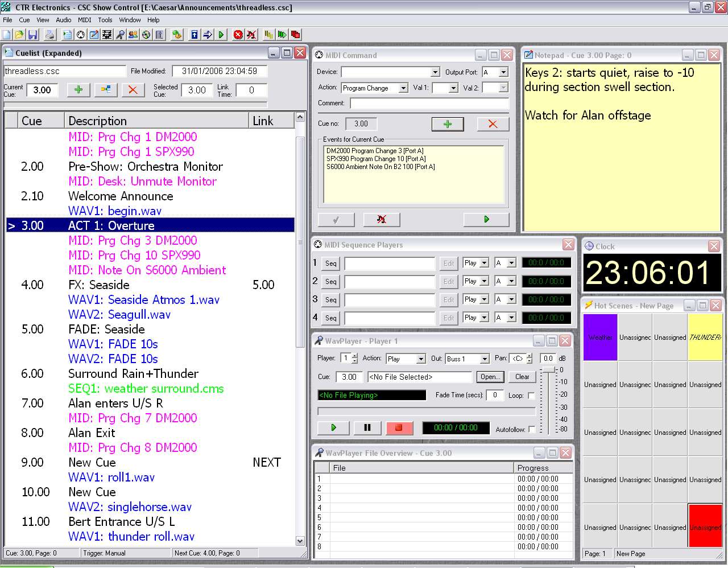Click the green double-arrow toolbar icon
The image size is (728, 568).
pos(282,35)
